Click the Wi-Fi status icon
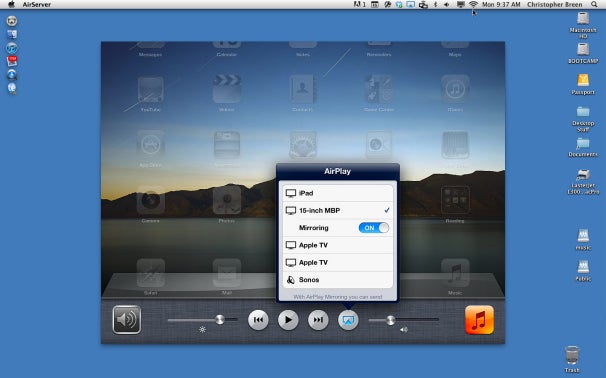This screenshot has height=378, width=606. [473, 5]
